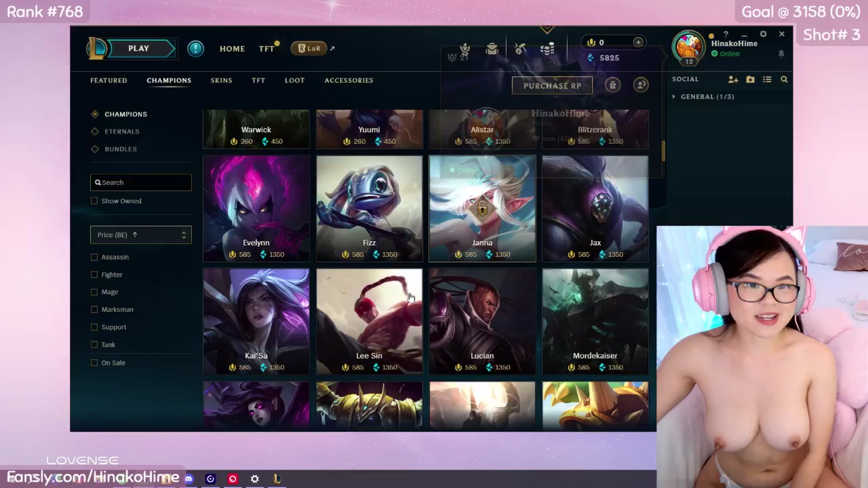The width and height of the screenshot is (868, 488).
Task: Toggle the Show Owned checkbox
Action: click(94, 201)
